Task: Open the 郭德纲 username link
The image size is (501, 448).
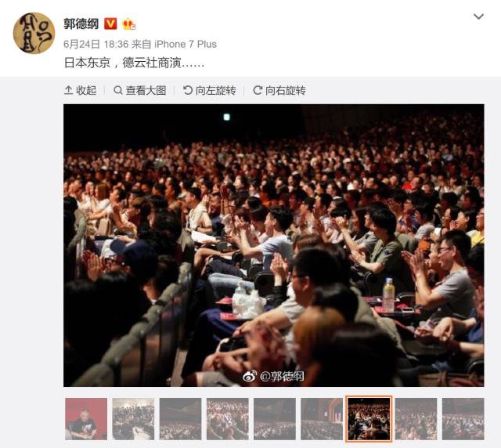Action: pyautogui.click(x=81, y=24)
